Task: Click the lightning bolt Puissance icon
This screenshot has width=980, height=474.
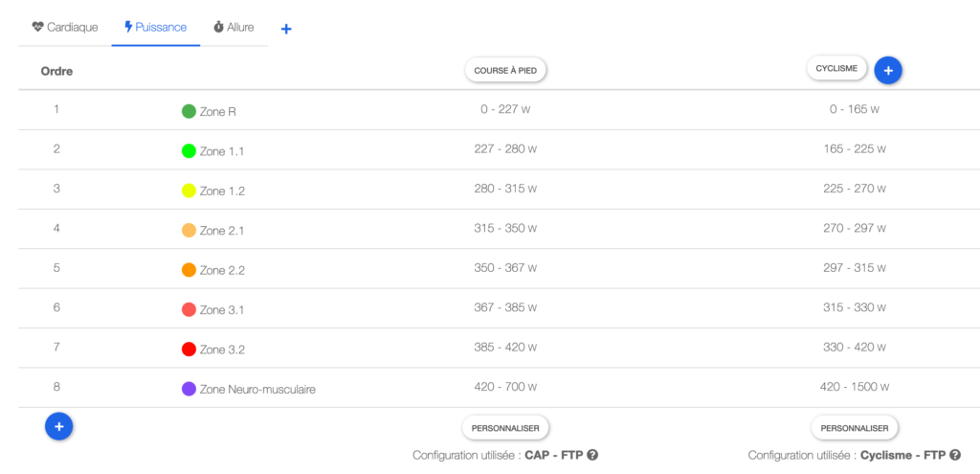Action: 129,27
